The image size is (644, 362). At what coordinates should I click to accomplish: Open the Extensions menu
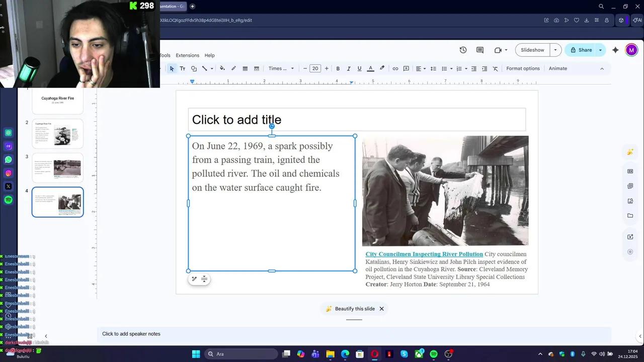coord(187,55)
